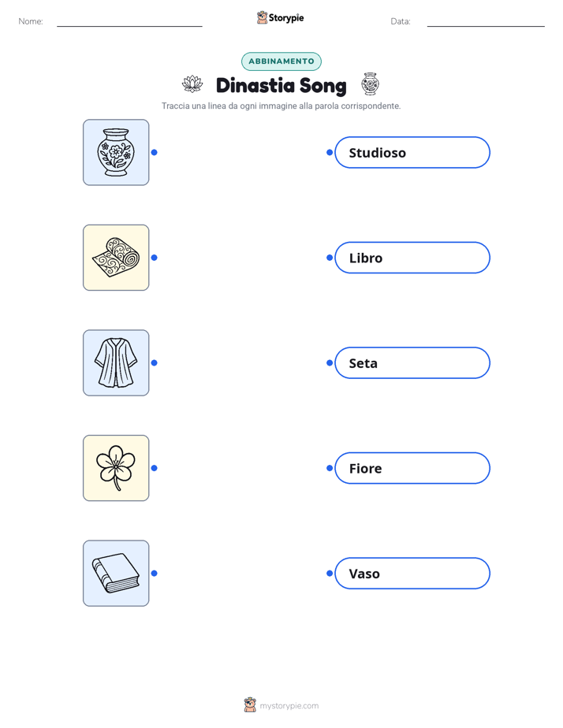Click the blue dot beside the book image
Viewport: 563px width, 728px height.
tap(155, 574)
